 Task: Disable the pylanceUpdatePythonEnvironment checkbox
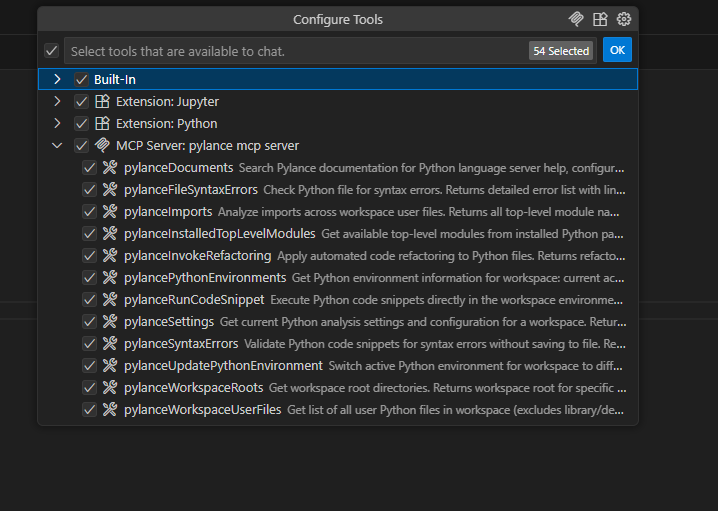click(89, 365)
